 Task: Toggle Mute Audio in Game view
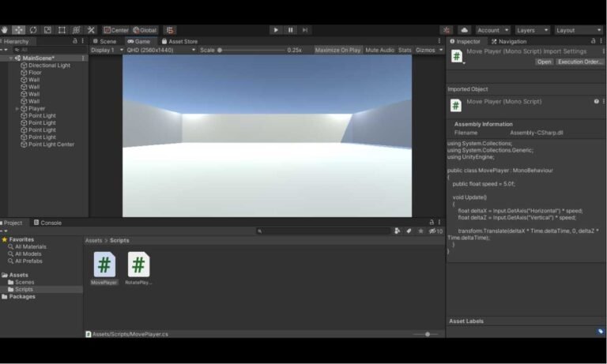[379, 50]
